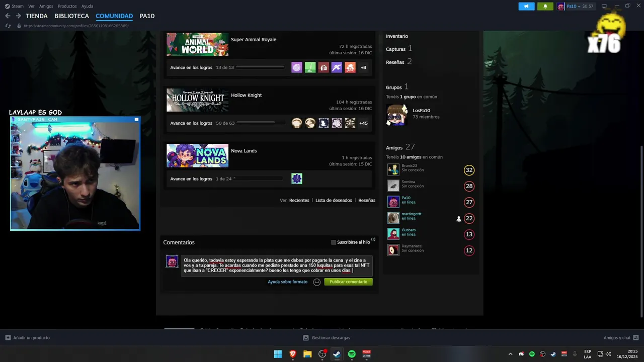Open Ayuda sobre formato link

(287, 282)
